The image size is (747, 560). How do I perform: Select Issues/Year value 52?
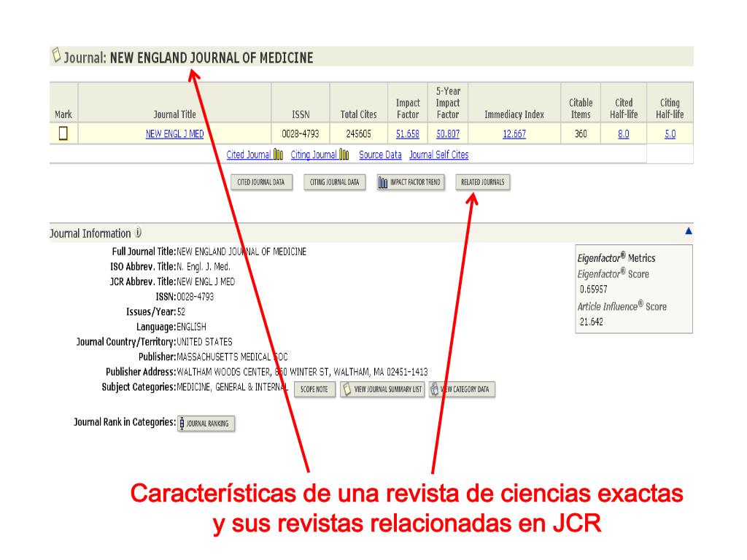tap(181, 312)
